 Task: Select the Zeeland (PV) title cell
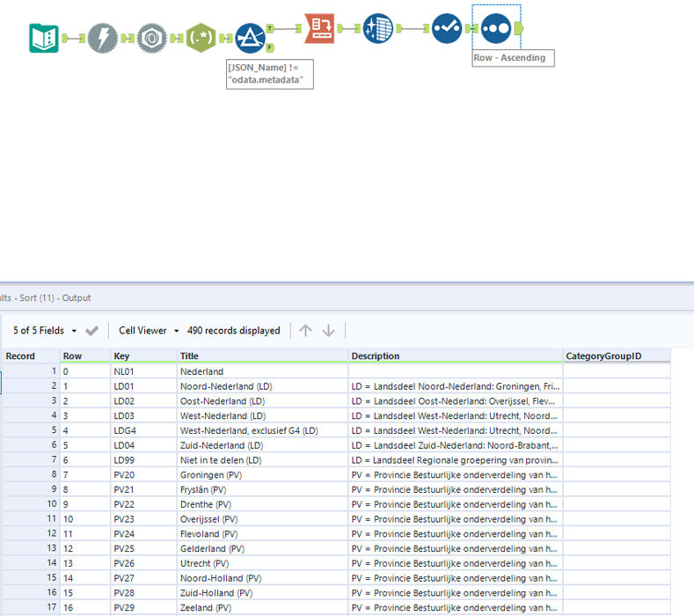[x=262, y=607]
